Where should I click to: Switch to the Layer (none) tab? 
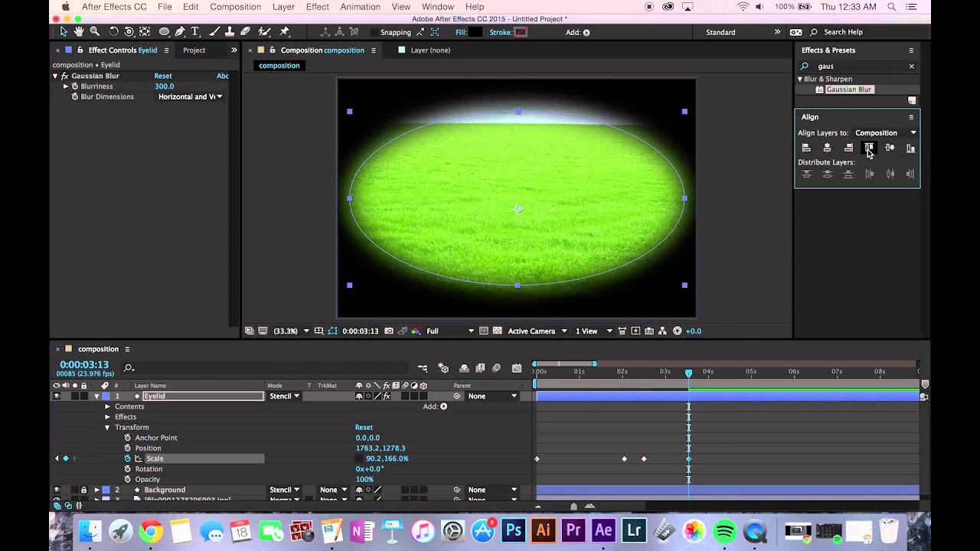pos(430,50)
